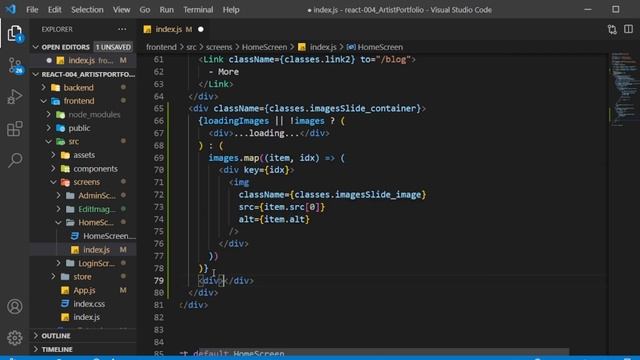
Task: Click src breadcrumb segment
Action: pos(191,47)
